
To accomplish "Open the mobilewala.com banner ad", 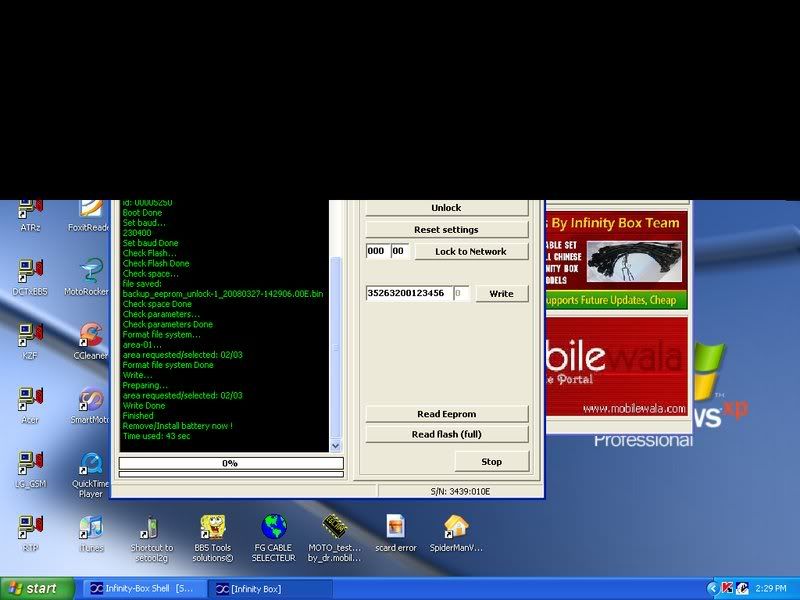I will click(616, 366).
